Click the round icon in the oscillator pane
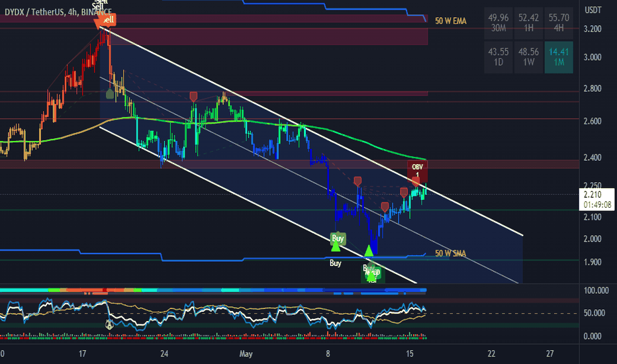The width and height of the screenshot is (617, 364). pyautogui.click(x=109, y=325)
